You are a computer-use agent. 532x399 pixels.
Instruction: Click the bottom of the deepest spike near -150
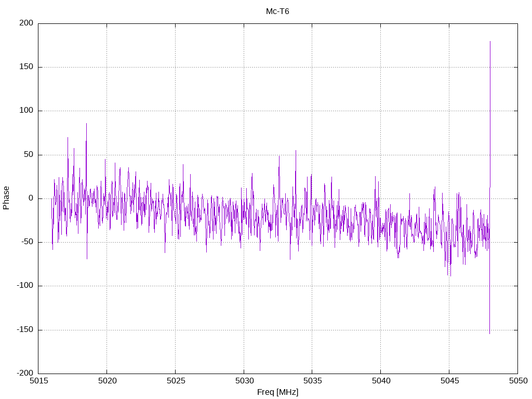point(489,333)
